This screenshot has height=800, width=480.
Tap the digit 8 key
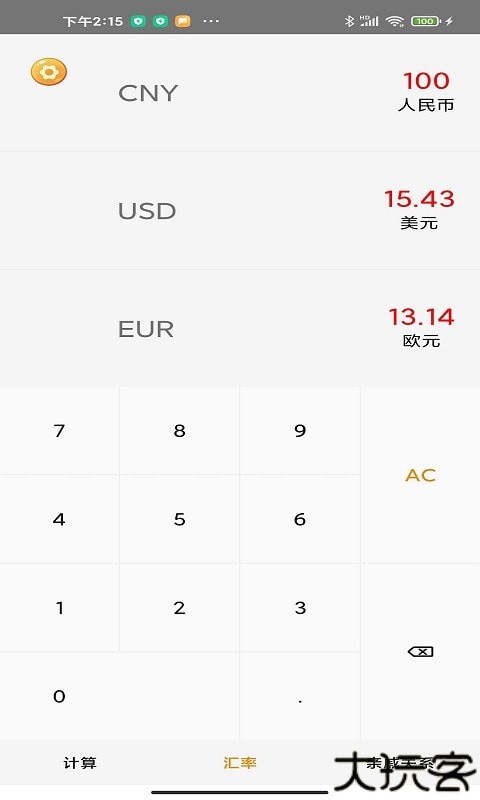point(180,431)
